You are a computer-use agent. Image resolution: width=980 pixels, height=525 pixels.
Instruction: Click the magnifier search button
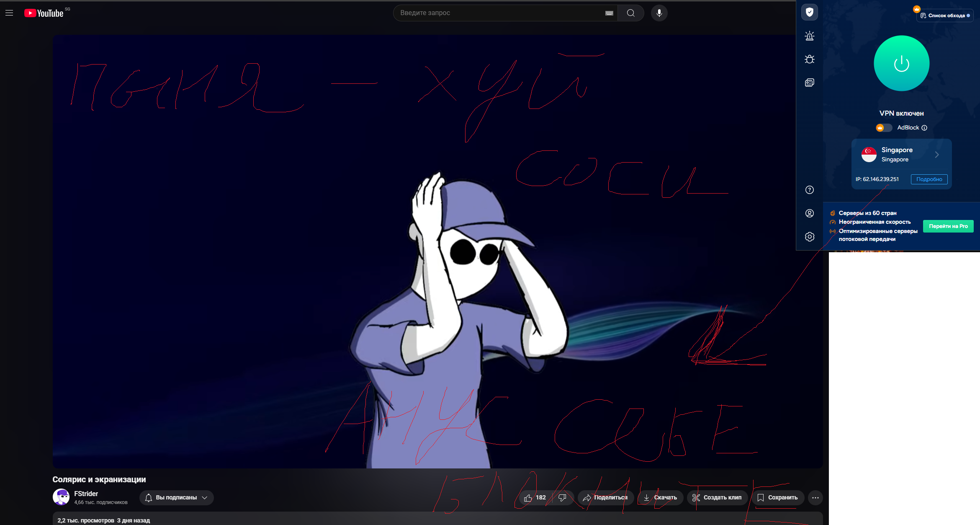point(630,13)
